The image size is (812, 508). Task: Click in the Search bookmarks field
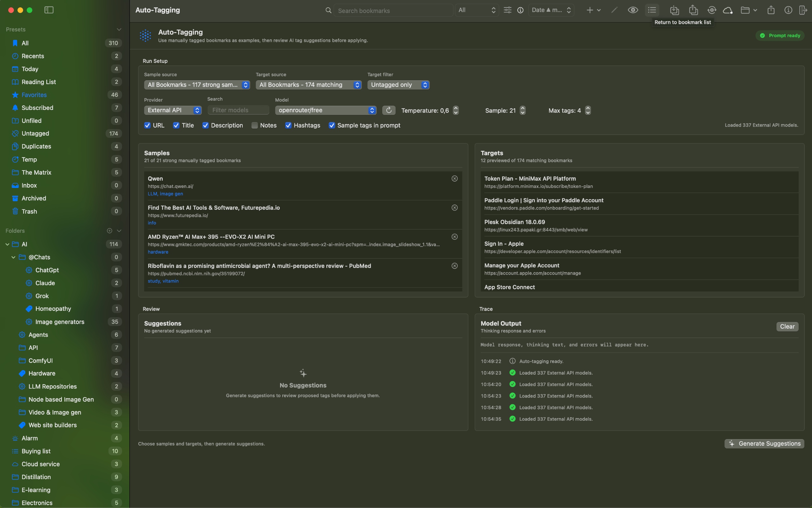tap(393, 10)
